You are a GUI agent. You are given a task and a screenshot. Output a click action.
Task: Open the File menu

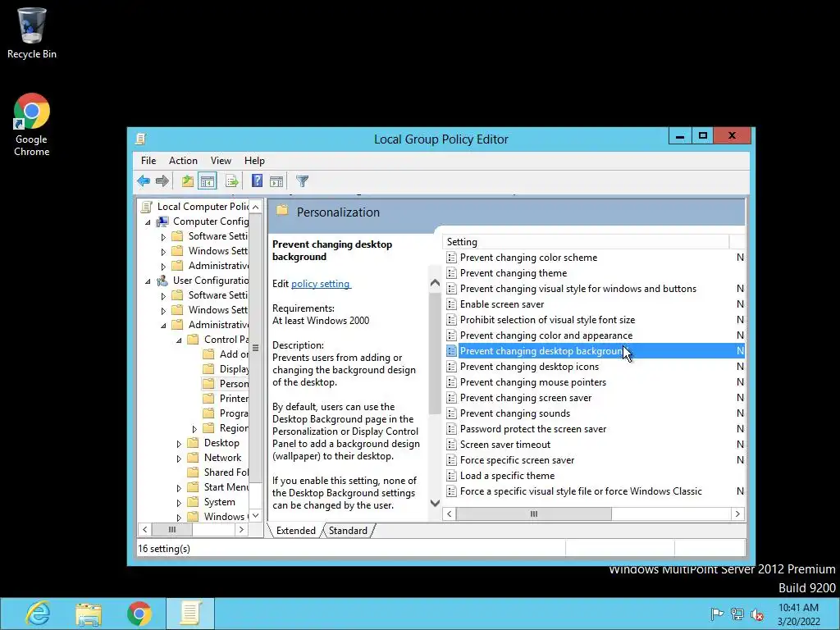pos(148,161)
